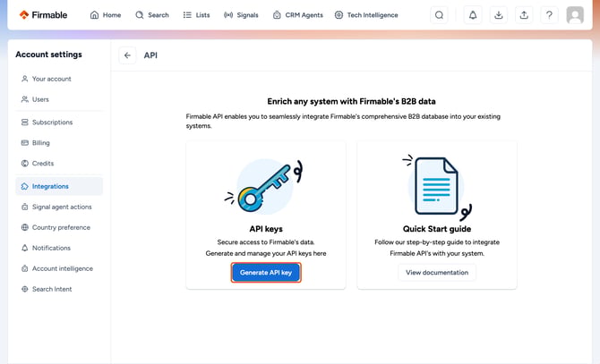The height and width of the screenshot is (364, 600).
Task: Click the Firmable logo
Action: coord(43,15)
